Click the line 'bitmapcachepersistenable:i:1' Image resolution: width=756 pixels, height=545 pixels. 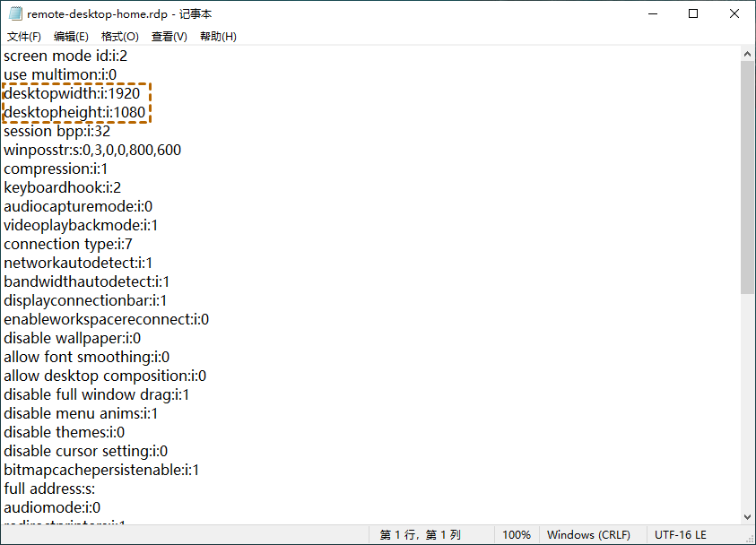[101, 470]
